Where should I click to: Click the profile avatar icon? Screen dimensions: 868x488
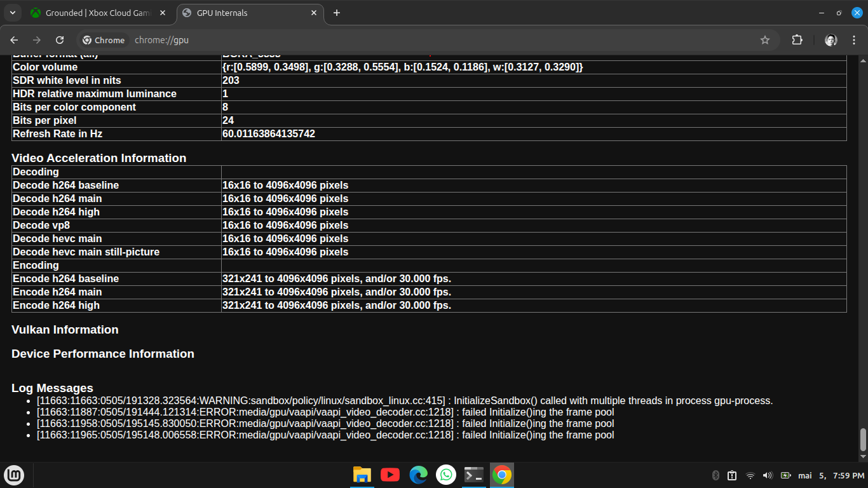831,40
